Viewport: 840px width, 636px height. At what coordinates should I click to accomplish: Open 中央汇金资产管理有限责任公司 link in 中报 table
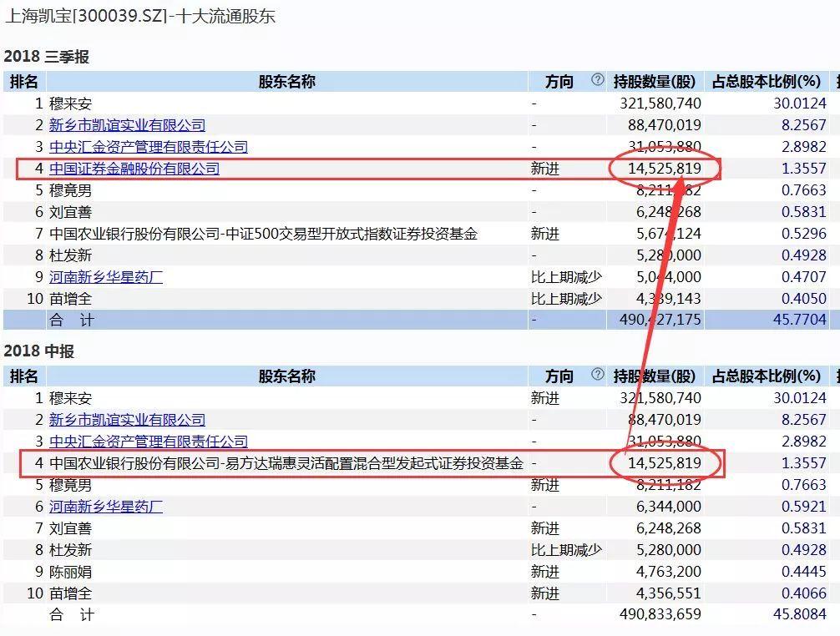point(149,442)
